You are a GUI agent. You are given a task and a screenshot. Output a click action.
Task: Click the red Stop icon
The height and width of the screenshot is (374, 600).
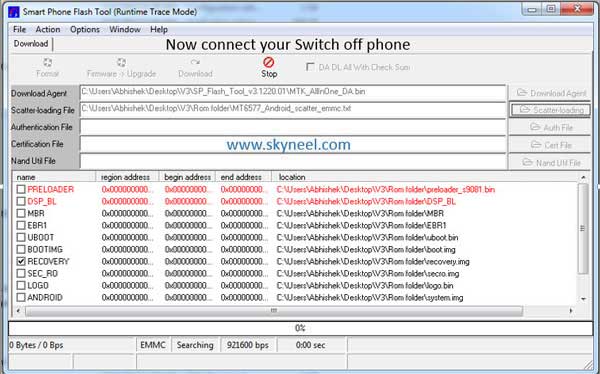coord(269,62)
